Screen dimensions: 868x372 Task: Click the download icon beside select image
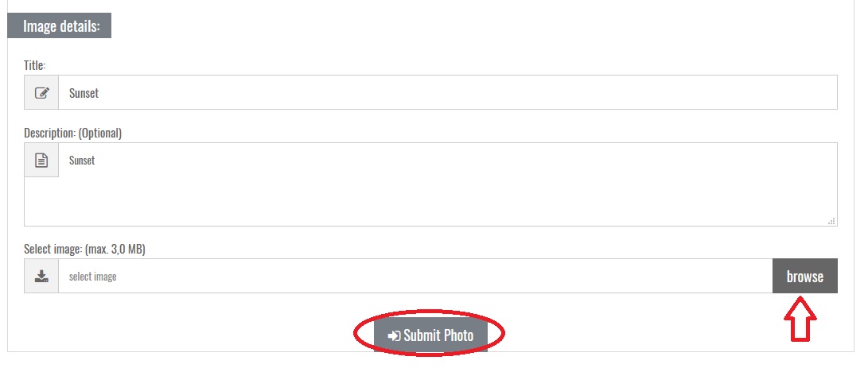click(x=41, y=277)
